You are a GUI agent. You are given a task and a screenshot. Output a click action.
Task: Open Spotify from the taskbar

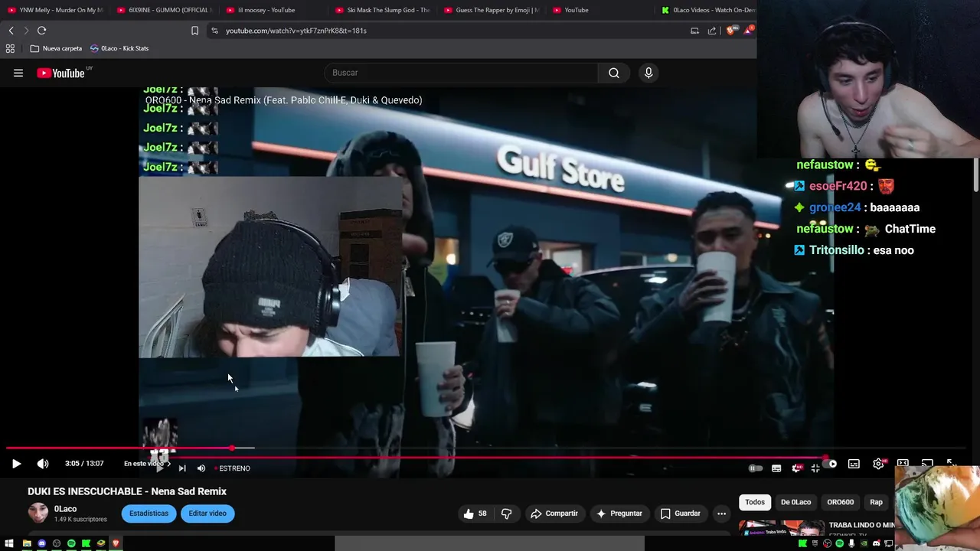pyautogui.click(x=71, y=543)
